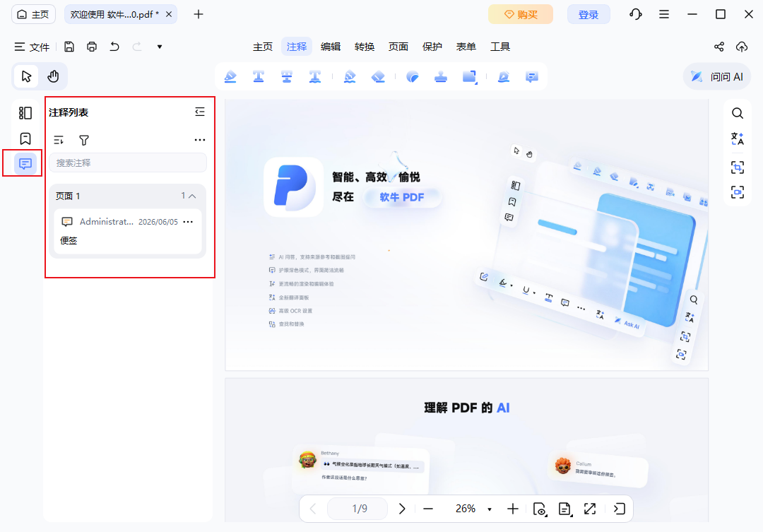Viewport: 763px width, 532px height.
Task: Save the document
Action: 69,47
